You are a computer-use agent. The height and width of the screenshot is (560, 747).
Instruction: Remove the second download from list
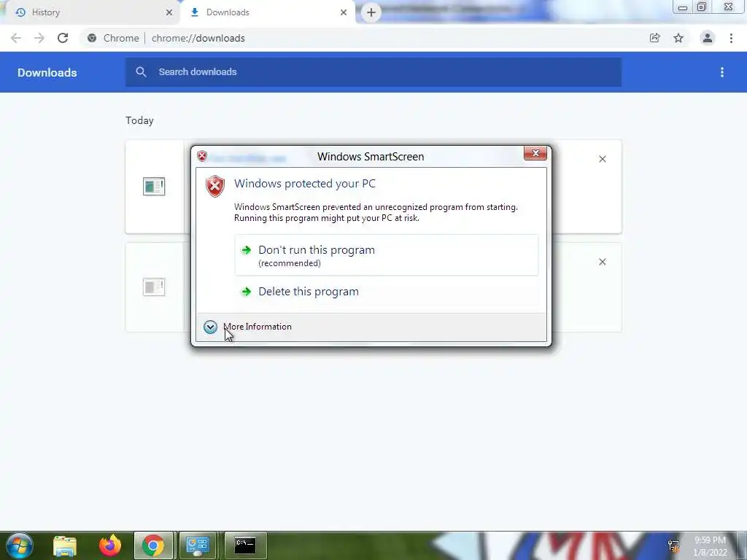click(602, 262)
